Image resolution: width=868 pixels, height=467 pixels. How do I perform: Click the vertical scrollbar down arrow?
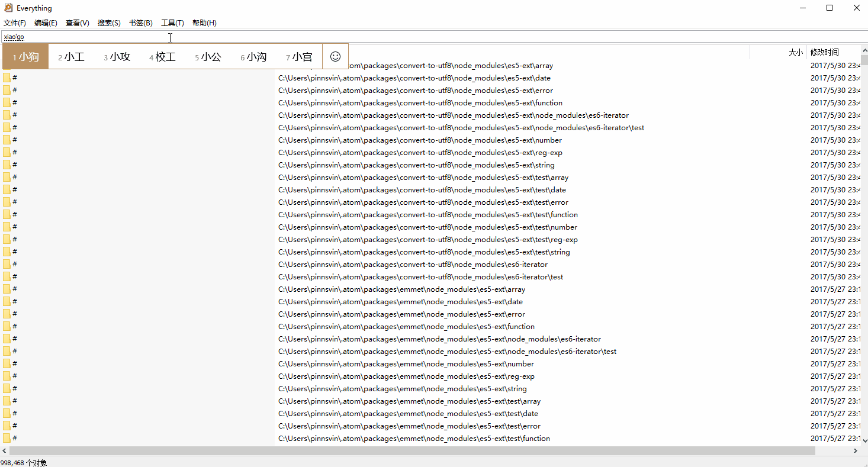(864, 440)
